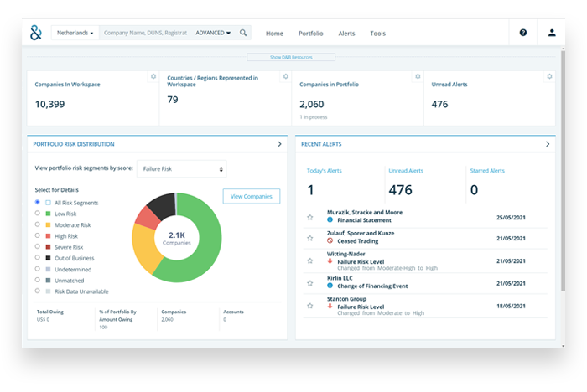The image size is (587, 392).
Task: Click the 2,060 companies in portfolio value
Action: [311, 104]
